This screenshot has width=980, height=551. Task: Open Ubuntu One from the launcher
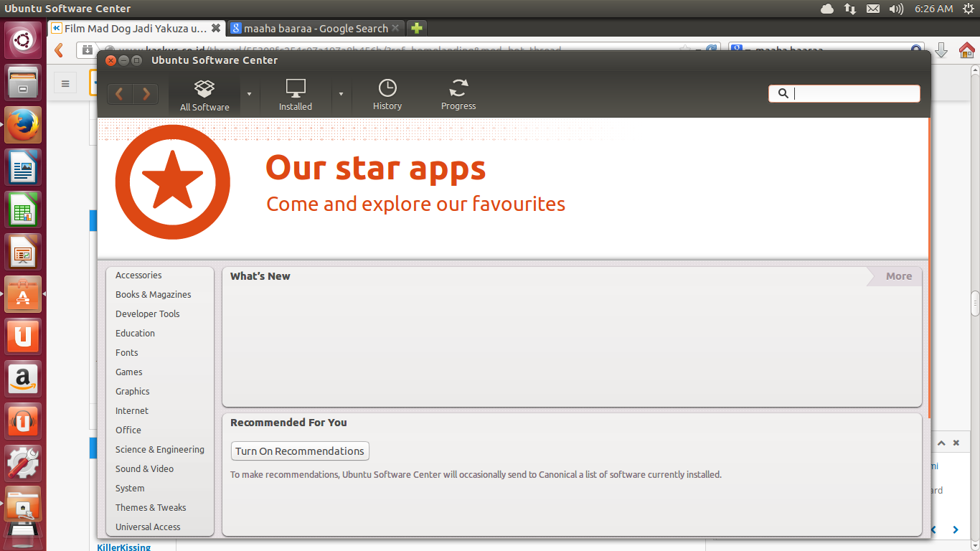[x=24, y=336]
